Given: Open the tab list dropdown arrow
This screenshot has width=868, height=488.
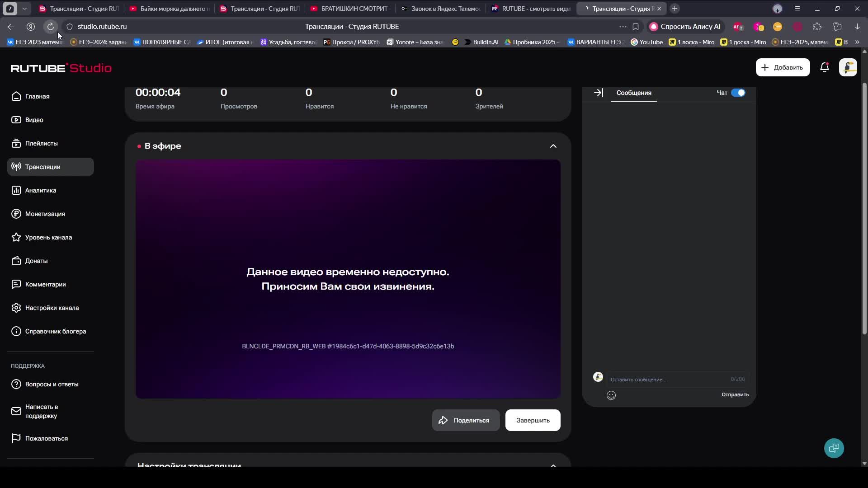Looking at the screenshot, I should (24, 9).
